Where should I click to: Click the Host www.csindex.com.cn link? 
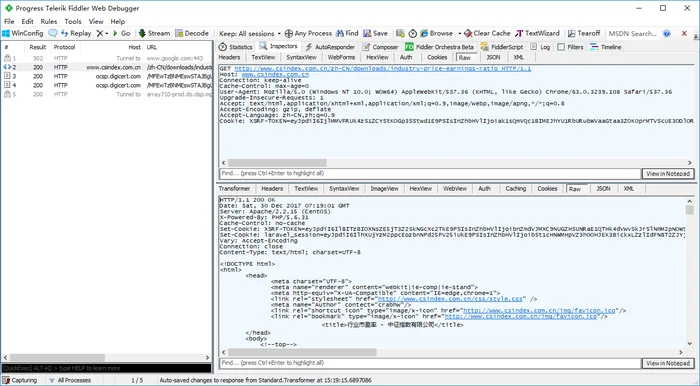[x=275, y=75]
